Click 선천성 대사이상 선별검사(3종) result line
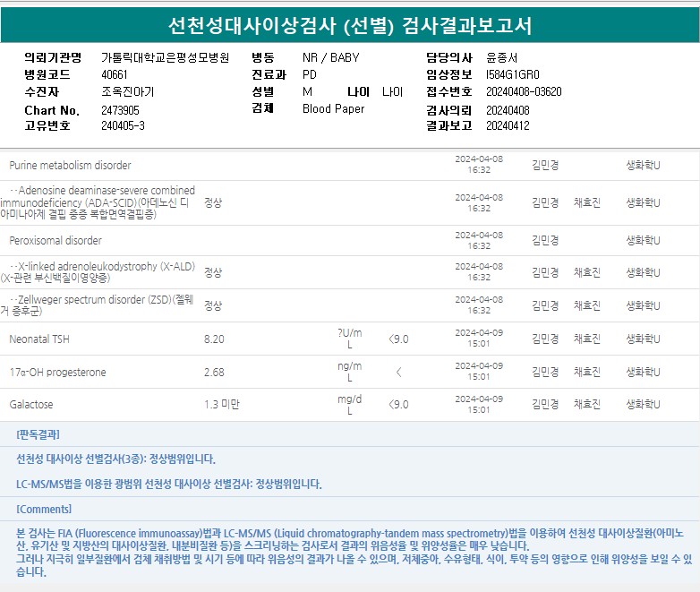The image size is (700, 592). (116, 459)
